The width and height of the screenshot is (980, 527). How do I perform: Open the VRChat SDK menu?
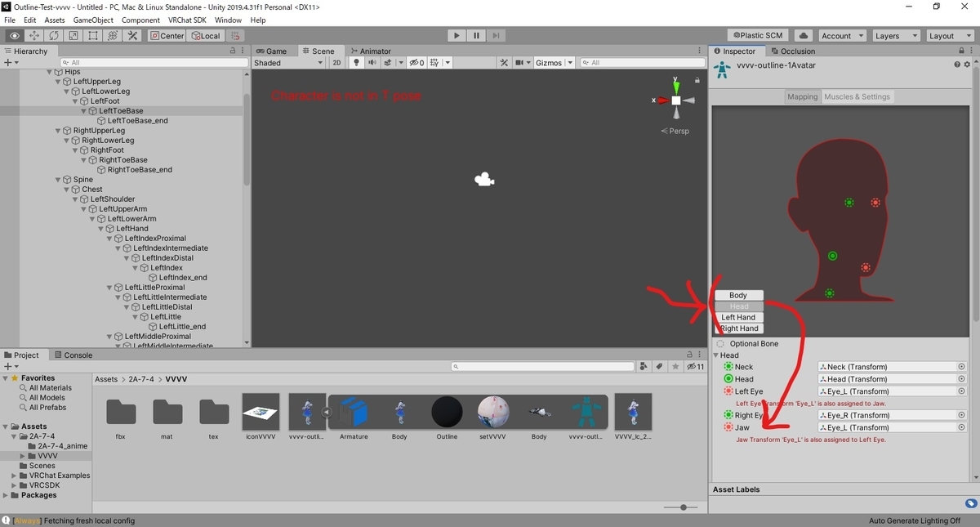[x=189, y=20]
